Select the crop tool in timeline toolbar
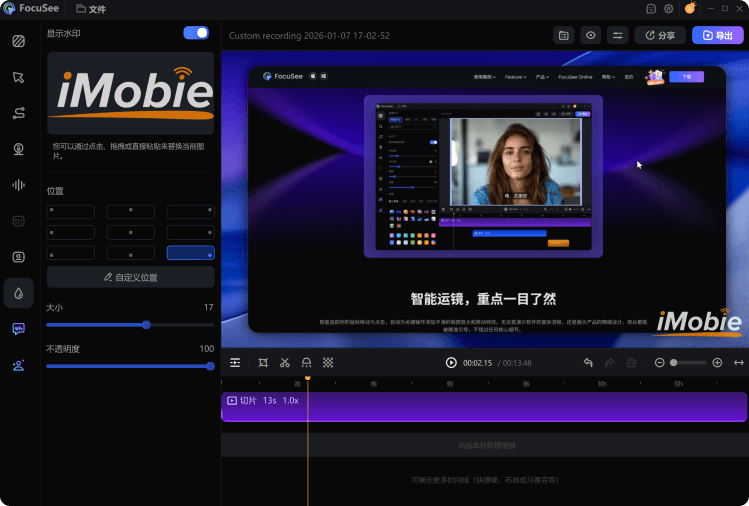The height and width of the screenshot is (506, 749). pyautogui.click(x=263, y=363)
